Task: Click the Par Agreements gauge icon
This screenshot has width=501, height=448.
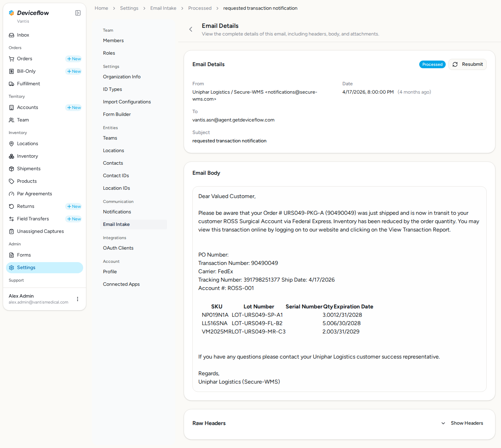Action: (x=11, y=194)
